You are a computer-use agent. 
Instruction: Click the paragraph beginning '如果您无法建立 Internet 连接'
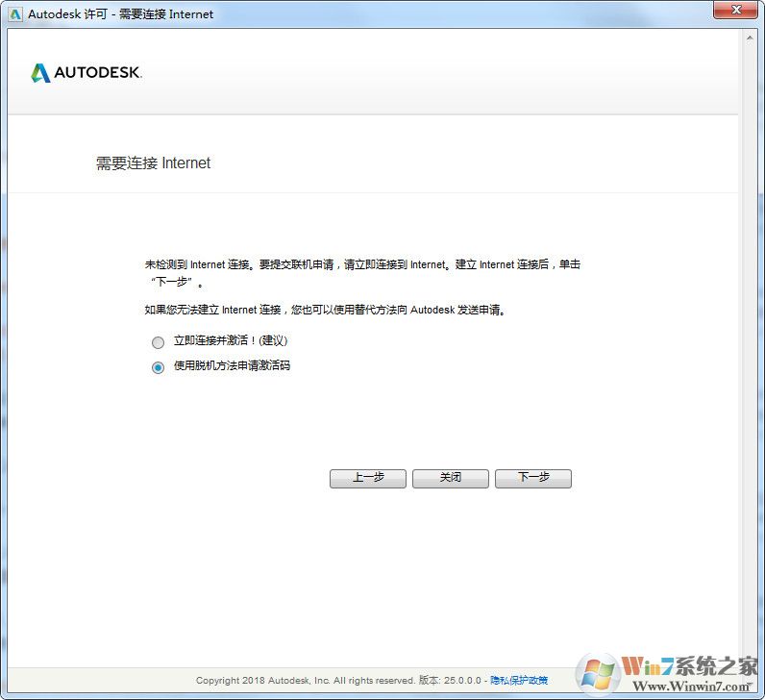click(x=326, y=310)
